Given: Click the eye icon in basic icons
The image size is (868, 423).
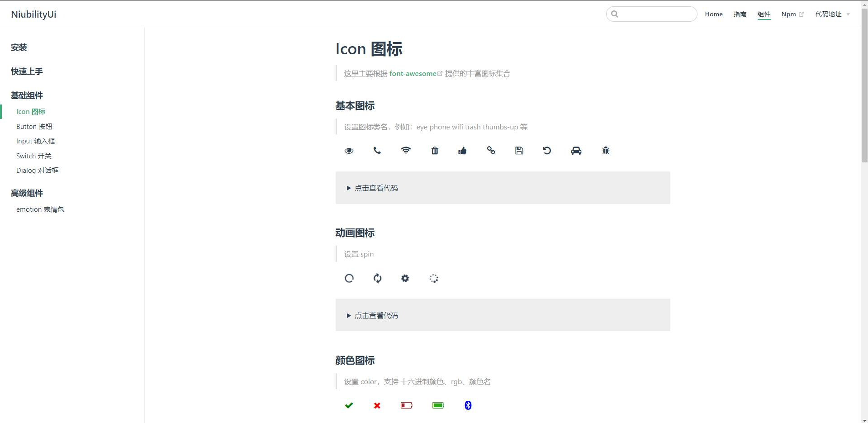Looking at the screenshot, I should 349,150.
